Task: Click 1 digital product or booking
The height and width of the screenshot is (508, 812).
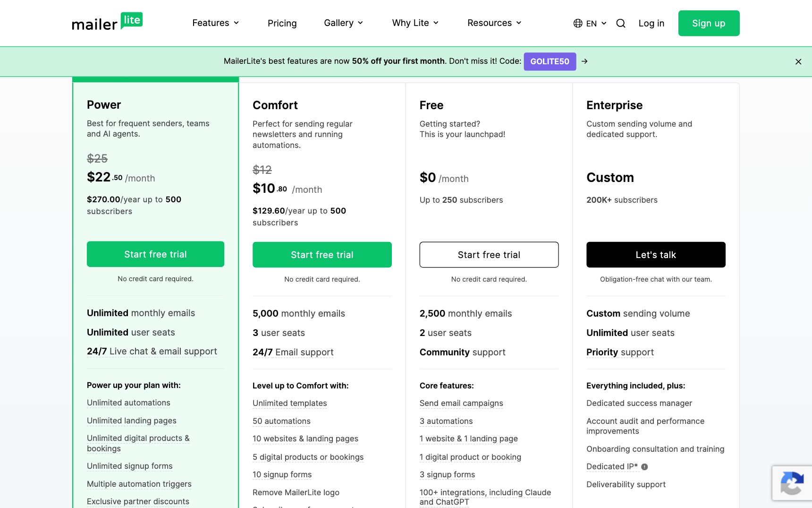Action: [470, 457]
